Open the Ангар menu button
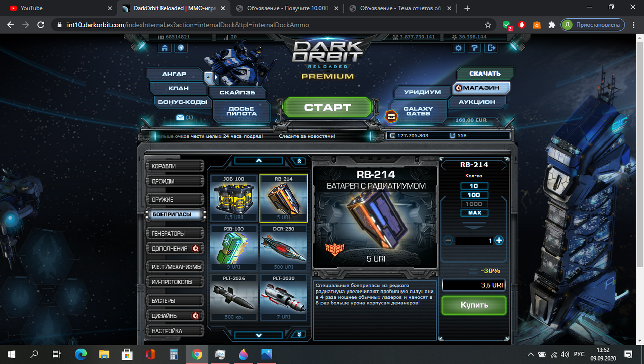 (174, 74)
